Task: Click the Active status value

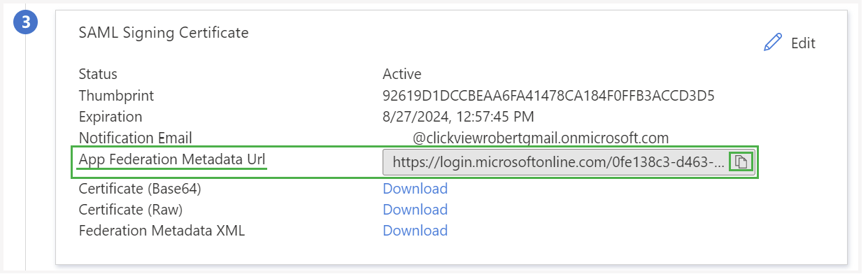Action: tap(401, 74)
